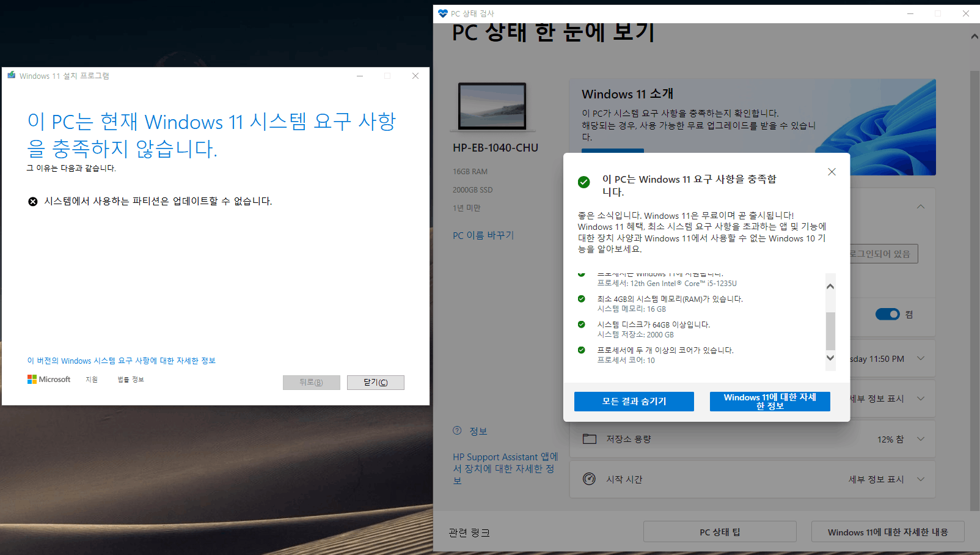Click the 16GB RAM text
This screenshot has height=555, width=980.
pos(470,172)
